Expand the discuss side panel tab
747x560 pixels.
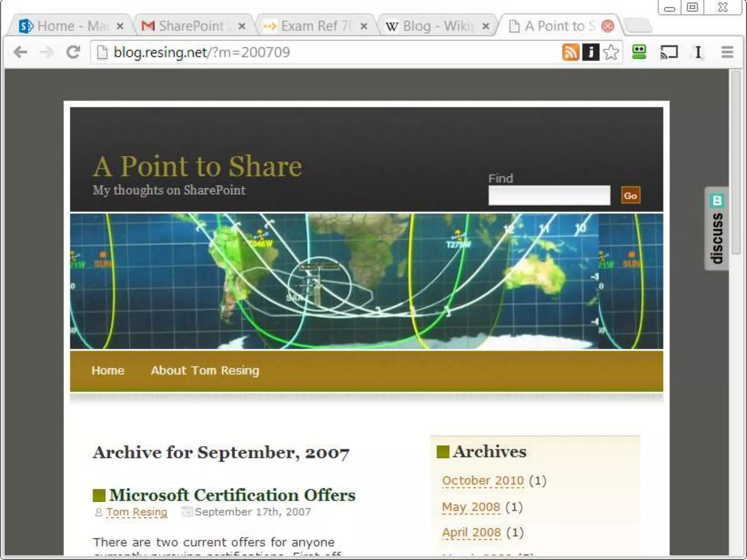coord(717,229)
